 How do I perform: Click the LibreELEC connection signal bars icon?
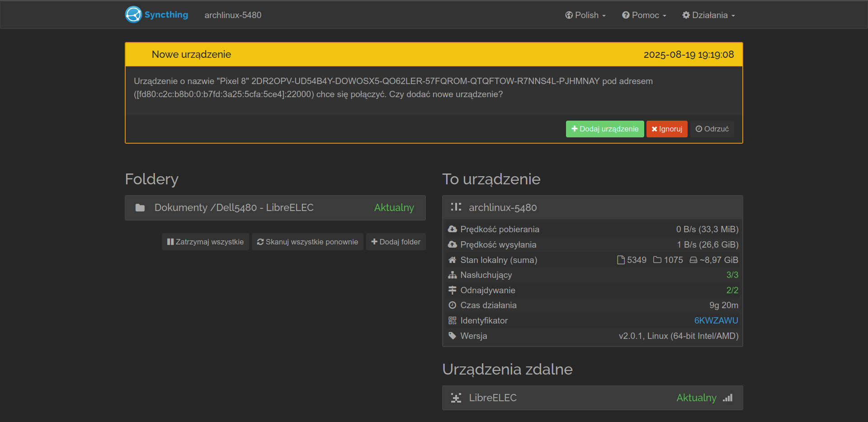tap(727, 398)
